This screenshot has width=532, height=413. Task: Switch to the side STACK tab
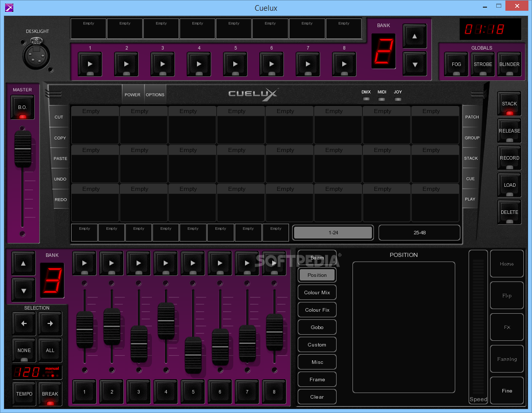471,158
